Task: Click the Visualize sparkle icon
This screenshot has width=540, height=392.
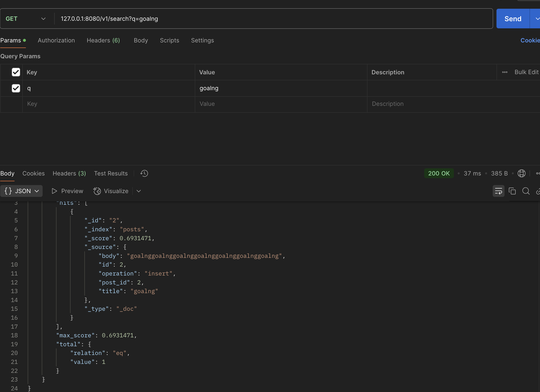Action: (97, 191)
